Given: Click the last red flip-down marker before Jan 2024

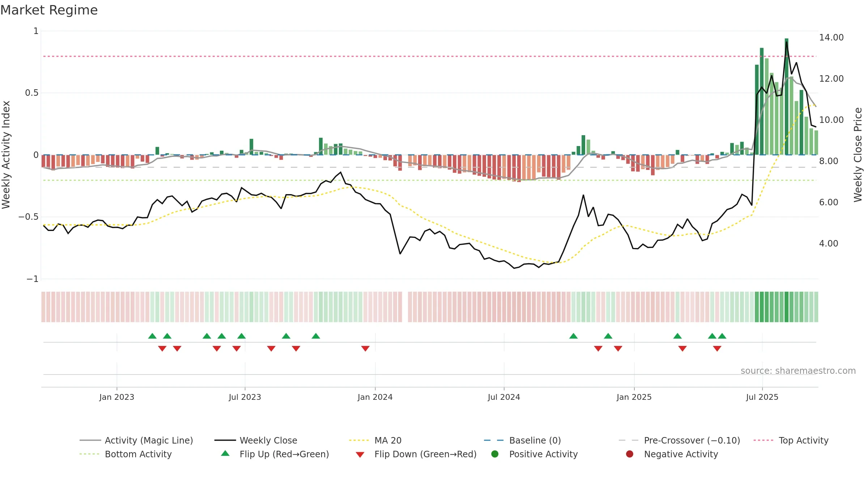Looking at the screenshot, I should coord(365,348).
